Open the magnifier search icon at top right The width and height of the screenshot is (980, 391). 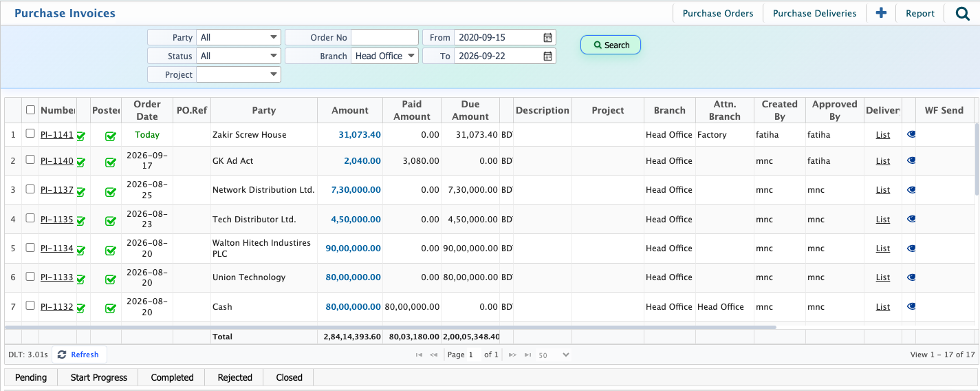point(962,13)
